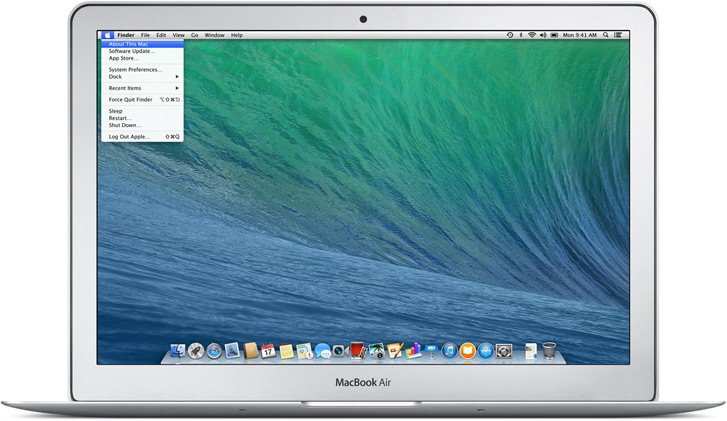This screenshot has width=727, height=421.
Task: Open Finder from the dock
Action: coord(178,351)
